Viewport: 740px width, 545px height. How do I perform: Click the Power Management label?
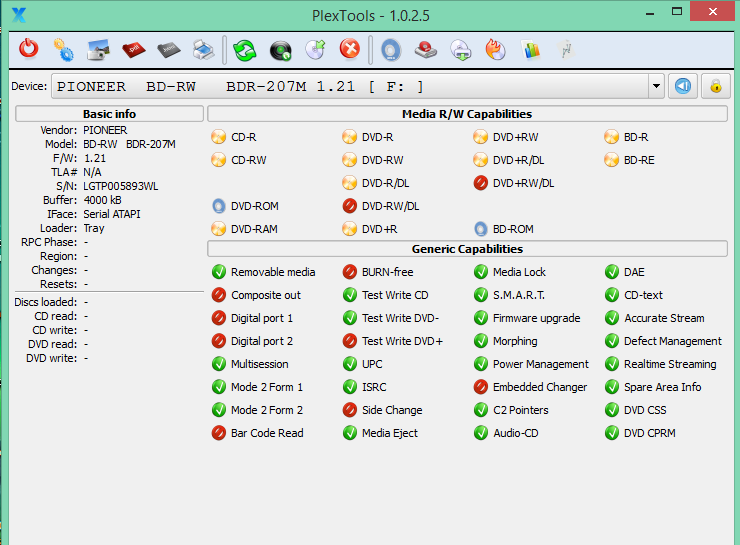point(541,364)
